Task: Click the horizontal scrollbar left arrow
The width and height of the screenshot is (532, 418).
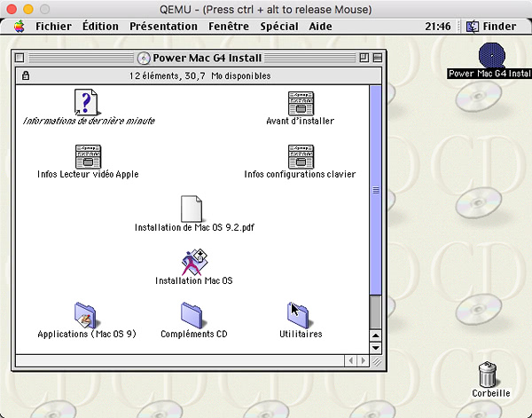Action: tap(351, 360)
